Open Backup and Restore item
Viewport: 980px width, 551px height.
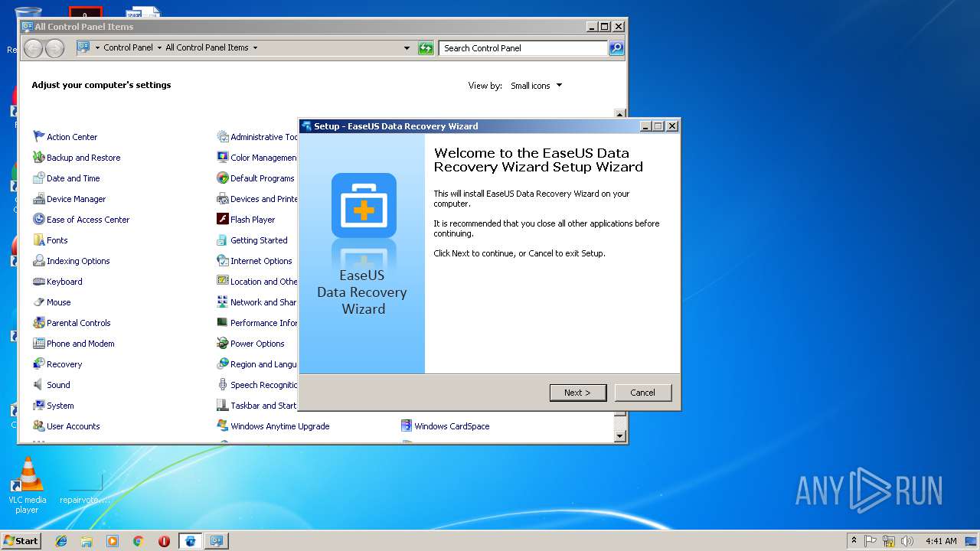click(x=77, y=158)
